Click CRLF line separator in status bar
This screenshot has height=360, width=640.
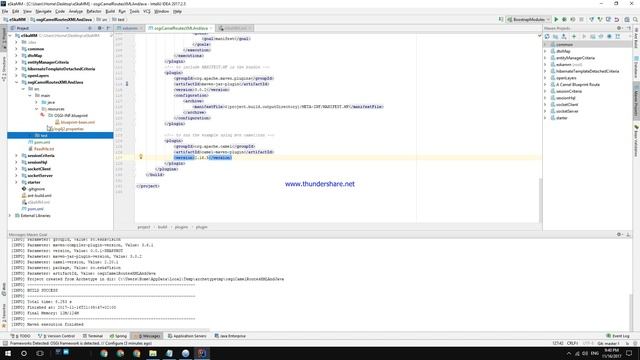coord(572,343)
